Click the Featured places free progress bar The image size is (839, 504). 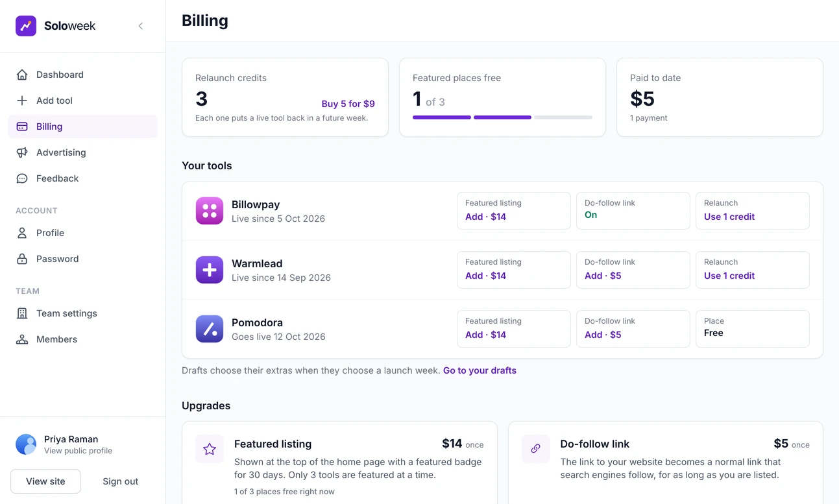(502, 117)
